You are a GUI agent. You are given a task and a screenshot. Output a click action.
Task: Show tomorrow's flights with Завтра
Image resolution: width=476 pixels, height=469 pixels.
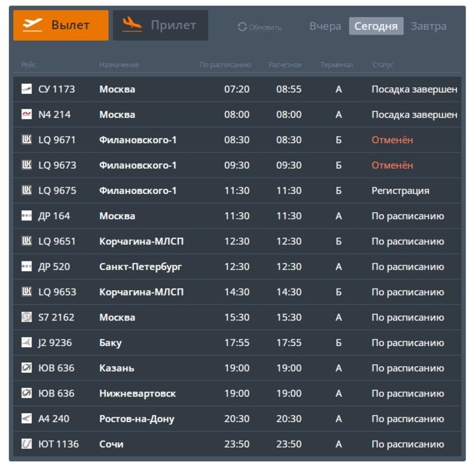428,26
